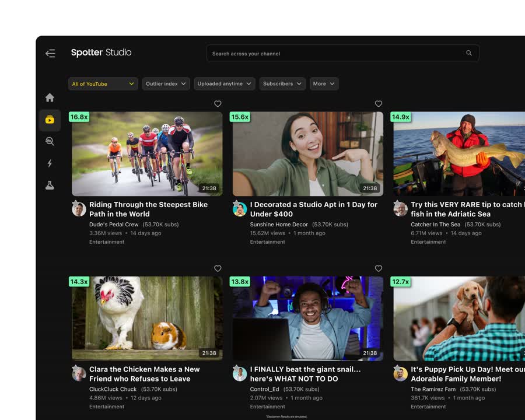Click the 15.62M views text
525x420 pixels.
click(x=268, y=233)
